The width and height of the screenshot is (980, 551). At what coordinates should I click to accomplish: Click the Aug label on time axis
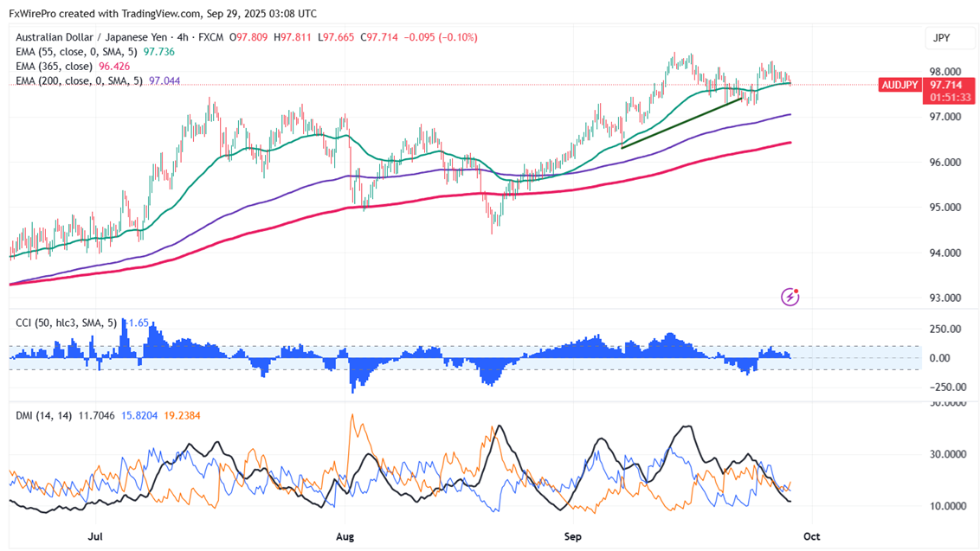coord(345,536)
